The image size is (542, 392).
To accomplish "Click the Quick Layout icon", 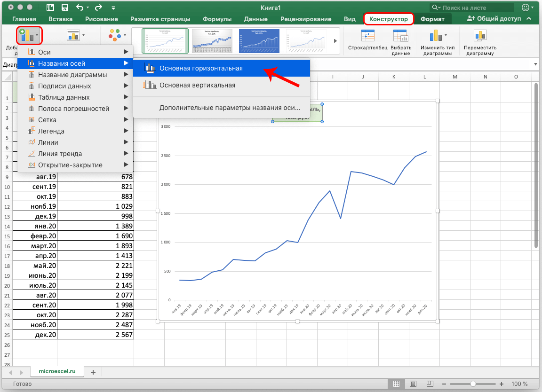I will (73, 35).
